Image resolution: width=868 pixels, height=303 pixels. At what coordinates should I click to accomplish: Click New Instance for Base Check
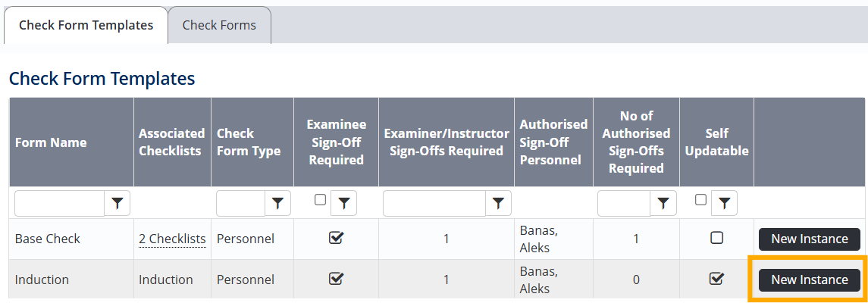click(809, 239)
